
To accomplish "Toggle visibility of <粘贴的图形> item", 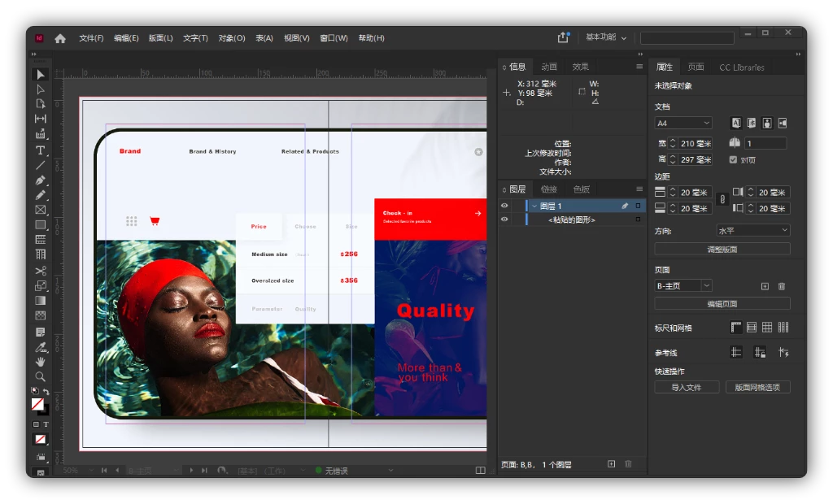I will pyautogui.click(x=504, y=219).
